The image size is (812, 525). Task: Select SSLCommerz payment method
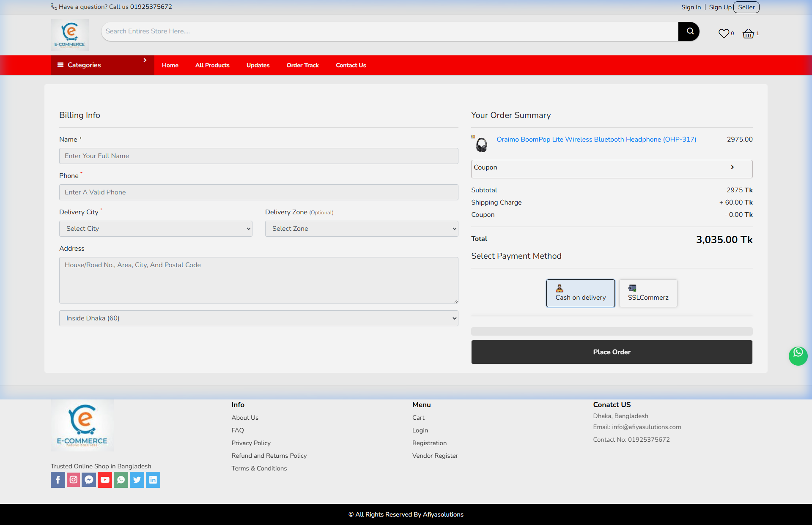pyautogui.click(x=648, y=293)
